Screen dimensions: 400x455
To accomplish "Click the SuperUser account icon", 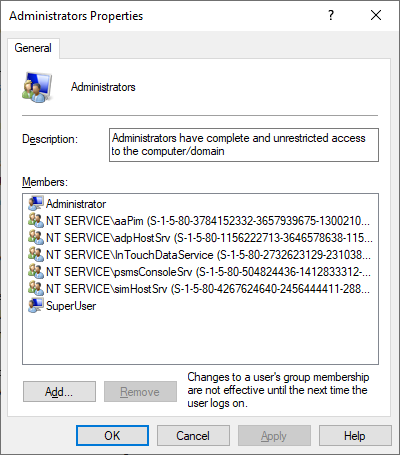I will (36, 305).
